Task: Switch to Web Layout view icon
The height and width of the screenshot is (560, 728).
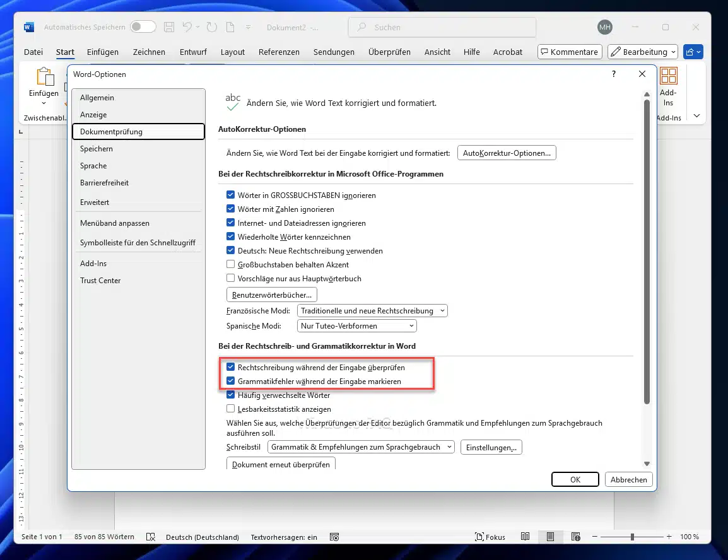Action: click(576, 536)
